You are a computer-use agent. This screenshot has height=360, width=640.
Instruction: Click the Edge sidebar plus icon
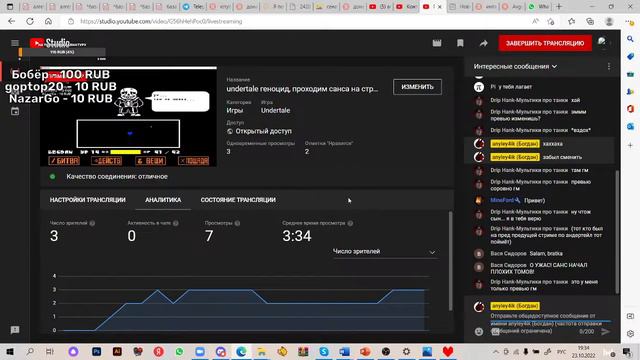[630, 145]
